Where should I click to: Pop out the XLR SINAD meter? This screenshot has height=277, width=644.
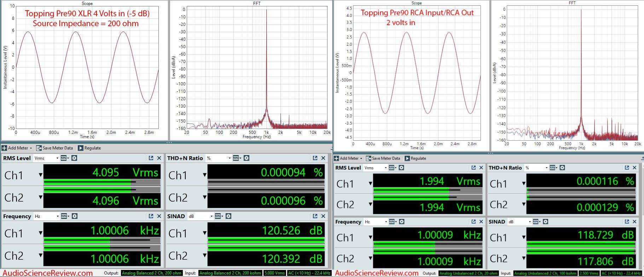(315, 216)
